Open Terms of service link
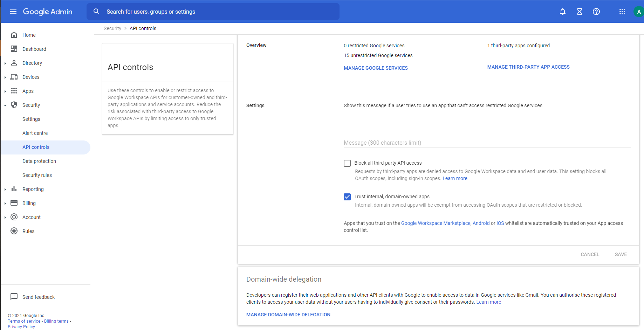The height and width of the screenshot is (330, 644). [x=24, y=321]
